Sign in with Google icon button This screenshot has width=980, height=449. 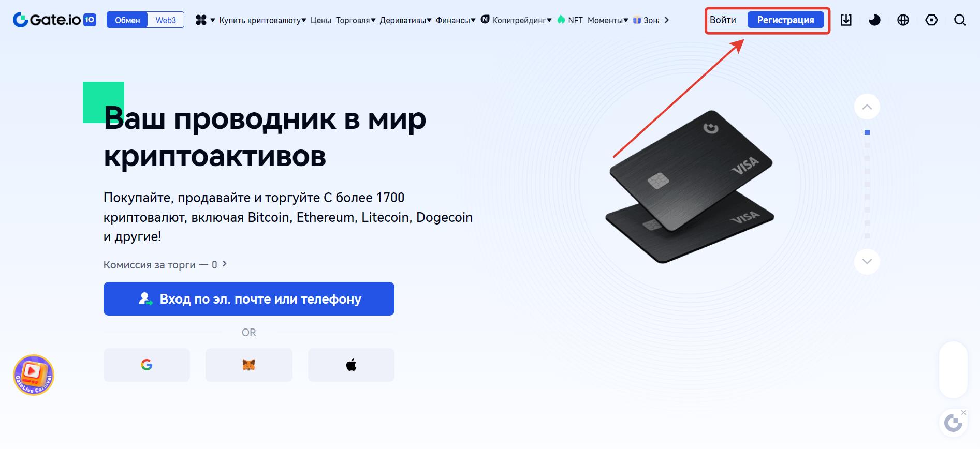pos(147,365)
